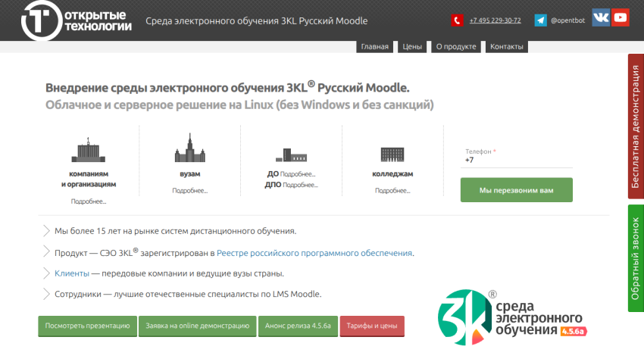Screen dimensions: 644x362
Task: Go to the Главная menu tab
Action: point(374,47)
